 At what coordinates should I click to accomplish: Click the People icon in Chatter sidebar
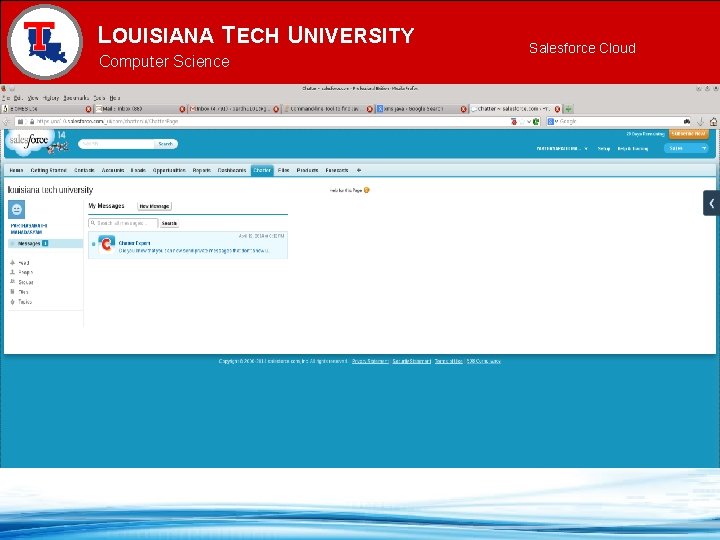tap(12, 272)
